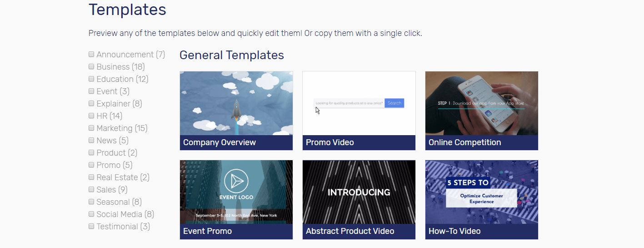Image resolution: width=644 pixels, height=248 pixels.
Task: Enable the Business filter checkbox
Action: tap(91, 67)
